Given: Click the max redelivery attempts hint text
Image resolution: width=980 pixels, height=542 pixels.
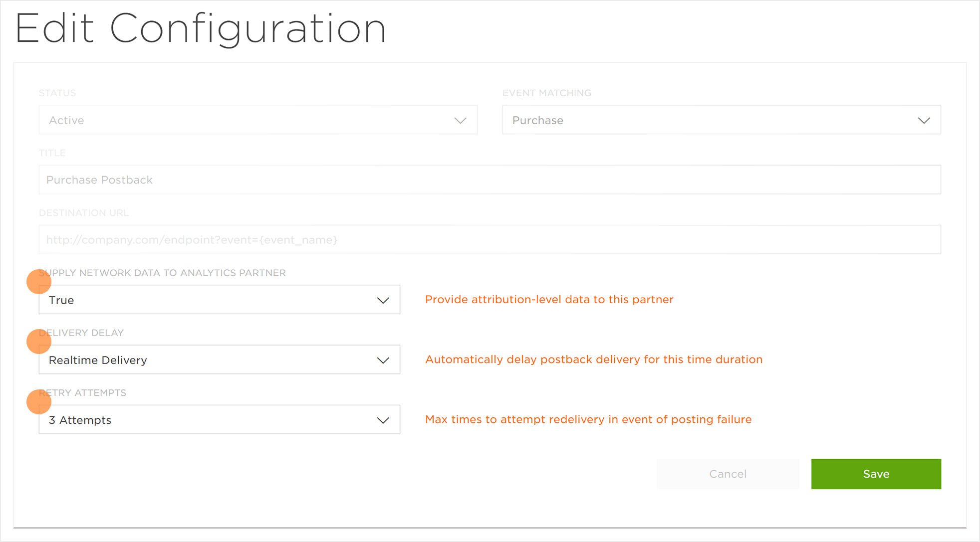Looking at the screenshot, I should click(588, 419).
